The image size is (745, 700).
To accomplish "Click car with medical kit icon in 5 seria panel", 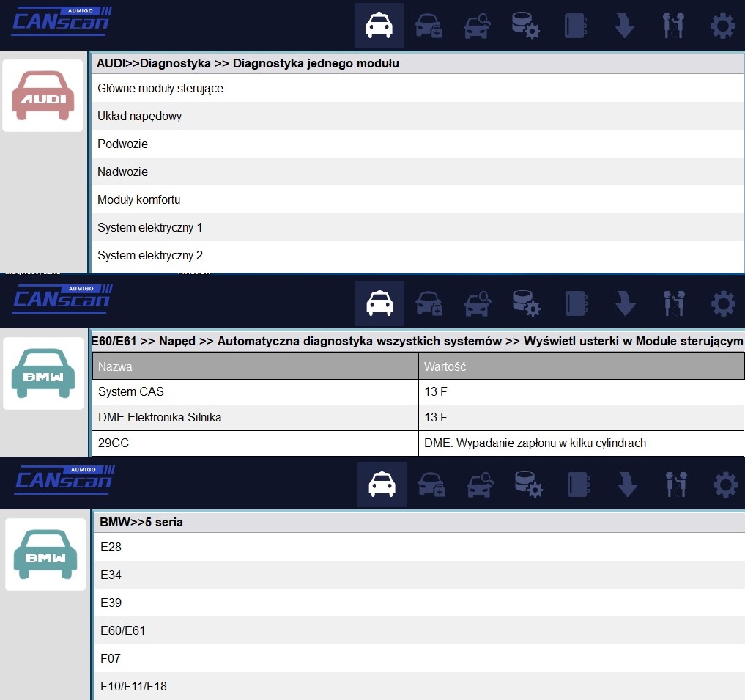I will click(431, 485).
